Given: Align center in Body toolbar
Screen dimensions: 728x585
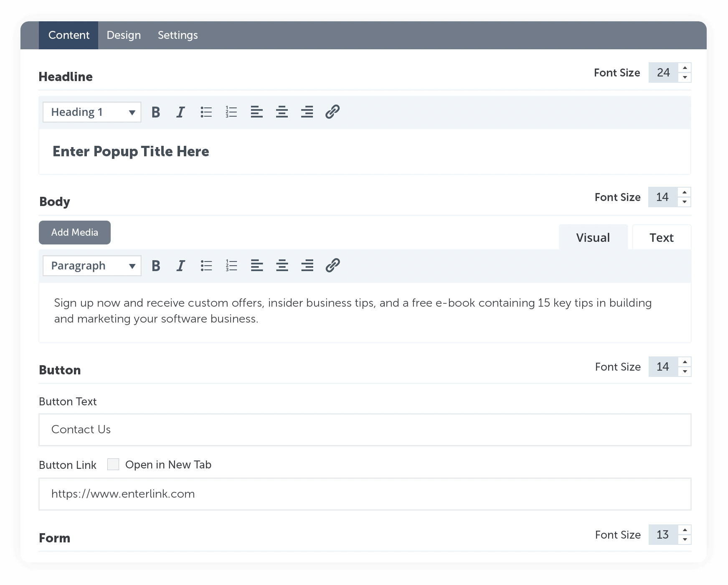Looking at the screenshot, I should click(x=282, y=266).
